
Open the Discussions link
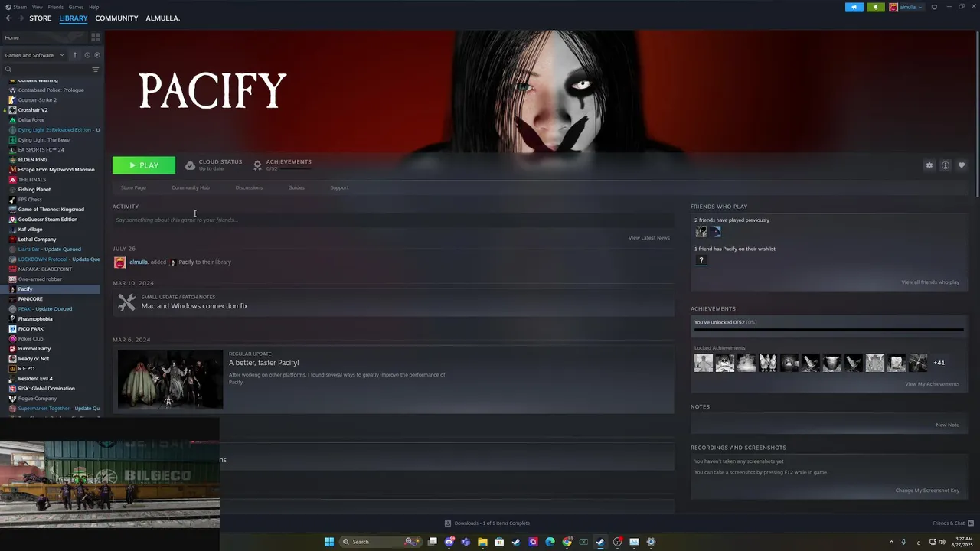pyautogui.click(x=249, y=187)
